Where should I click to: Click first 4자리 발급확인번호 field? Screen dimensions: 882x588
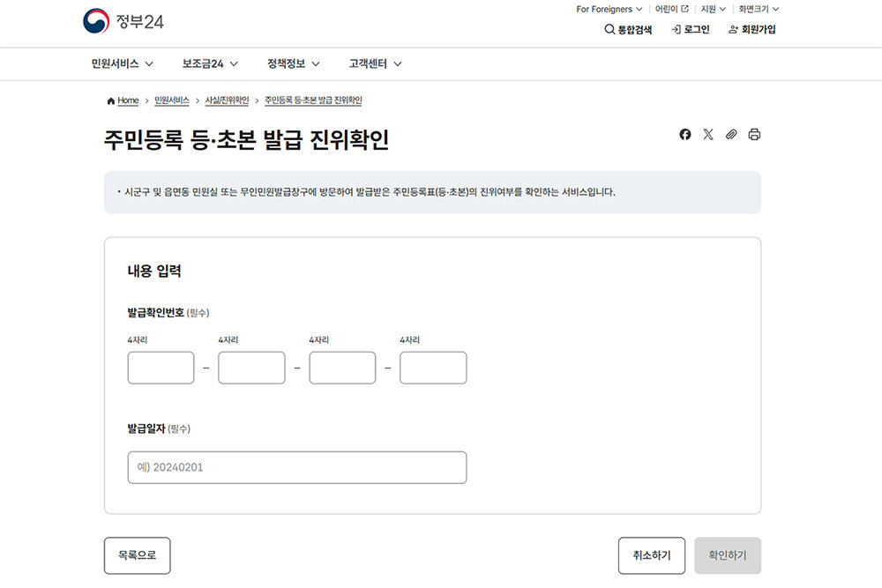161,368
